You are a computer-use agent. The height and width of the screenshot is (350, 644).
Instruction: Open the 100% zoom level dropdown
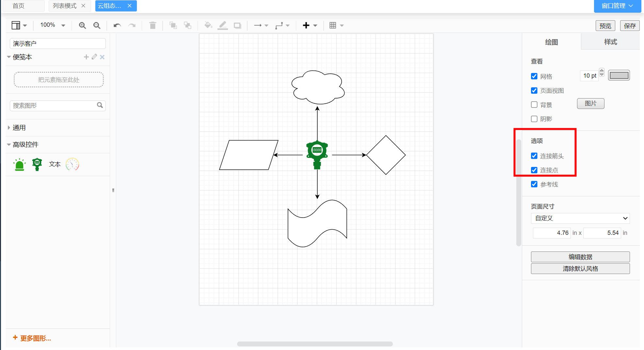point(53,25)
